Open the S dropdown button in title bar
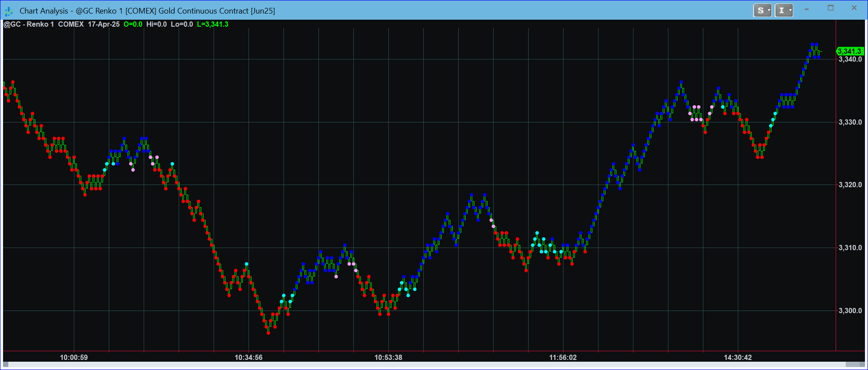This screenshot has width=868, height=370. click(762, 10)
